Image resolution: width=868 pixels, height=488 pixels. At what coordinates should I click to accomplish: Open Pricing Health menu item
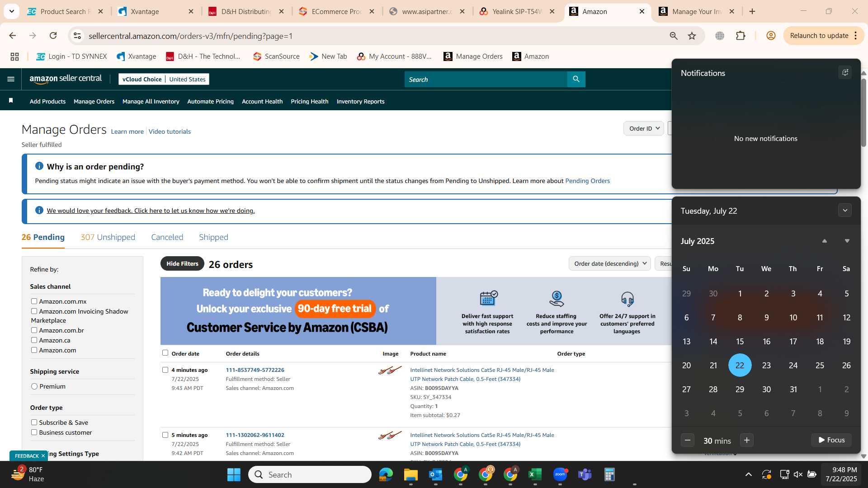(310, 101)
